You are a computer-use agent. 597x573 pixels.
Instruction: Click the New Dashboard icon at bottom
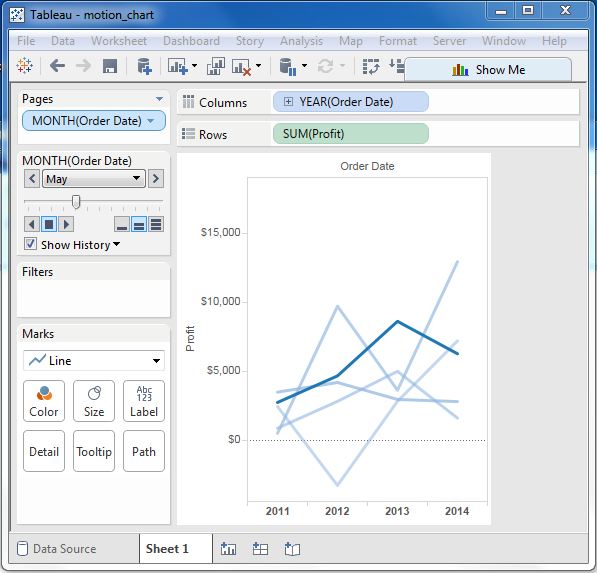[260, 549]
